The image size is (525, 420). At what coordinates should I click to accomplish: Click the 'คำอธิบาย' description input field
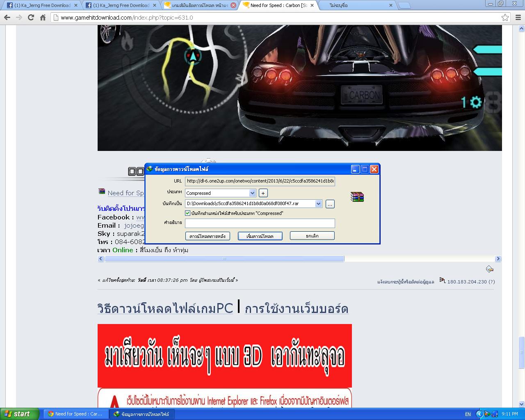point(260,223)
